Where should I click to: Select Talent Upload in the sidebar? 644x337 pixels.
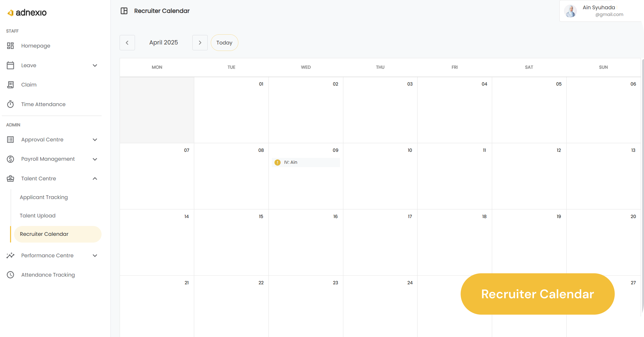pos(38,216)
